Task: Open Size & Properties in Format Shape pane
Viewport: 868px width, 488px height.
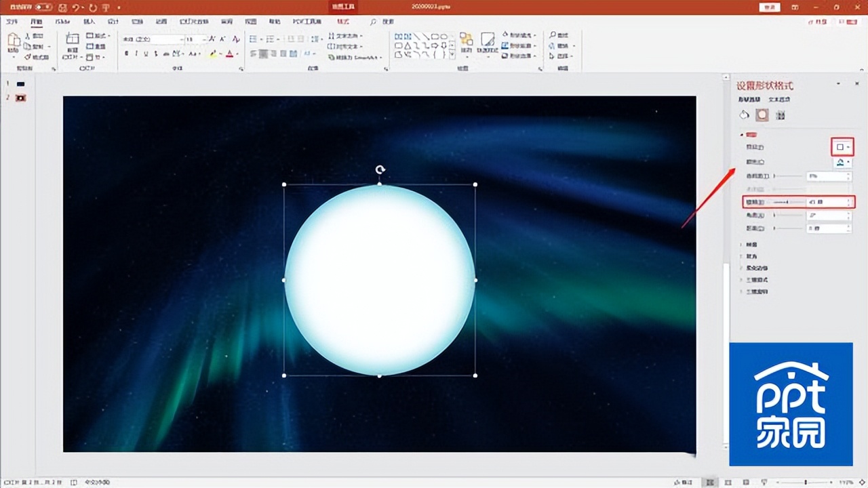Action: (x=781, y=115)
